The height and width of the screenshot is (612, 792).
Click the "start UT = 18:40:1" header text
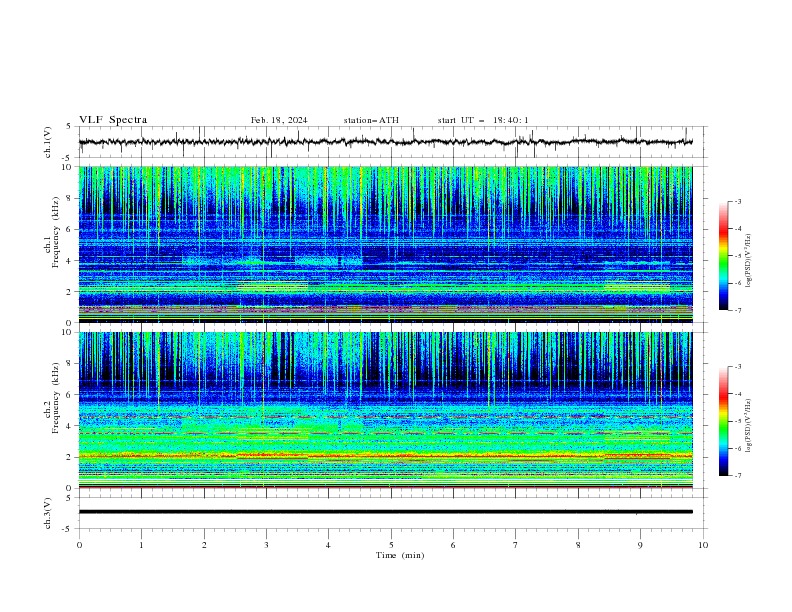(x=483, y=120)
